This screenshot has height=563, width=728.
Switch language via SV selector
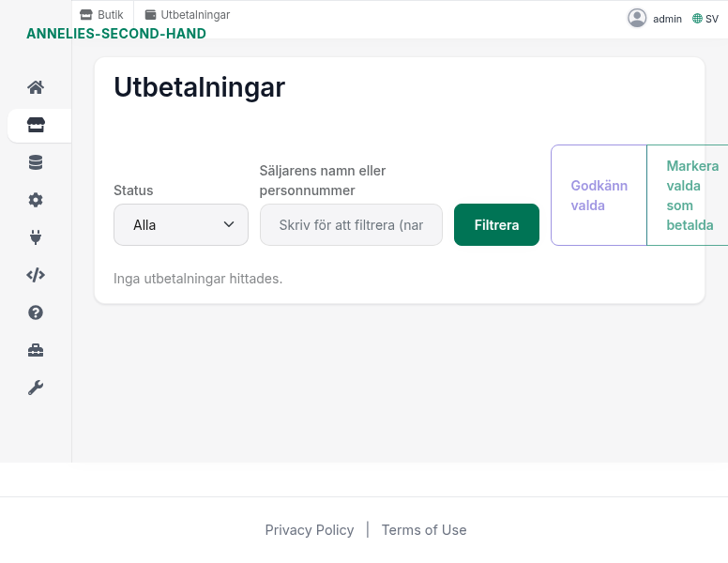[705, 19]
